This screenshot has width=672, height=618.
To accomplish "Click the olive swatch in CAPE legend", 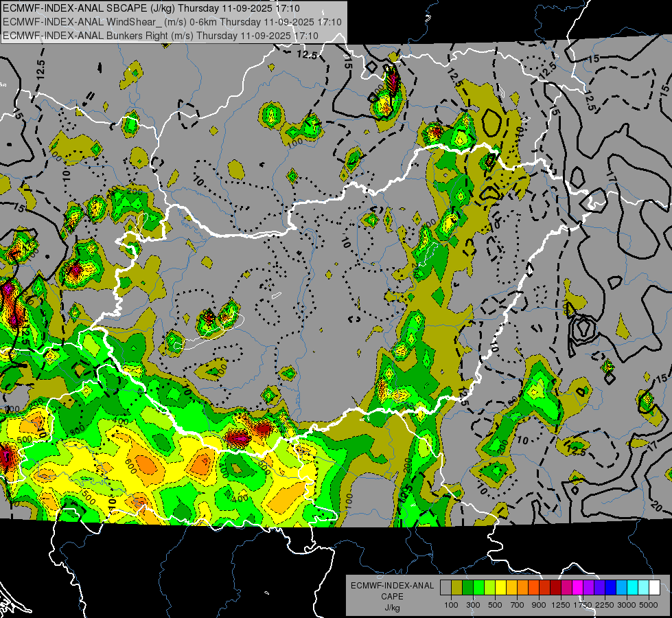I will point(457,587).
